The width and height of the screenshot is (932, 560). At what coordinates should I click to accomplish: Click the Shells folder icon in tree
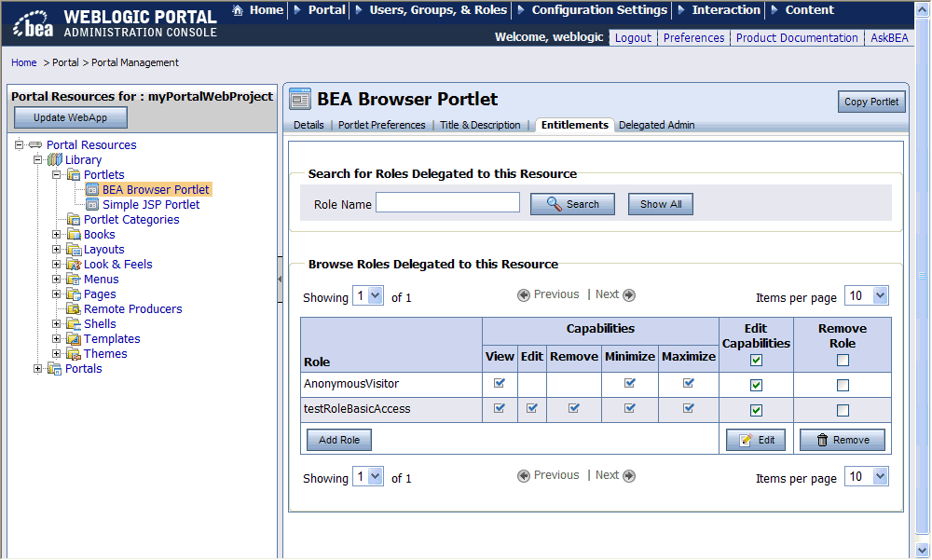[x=74, y=323]
